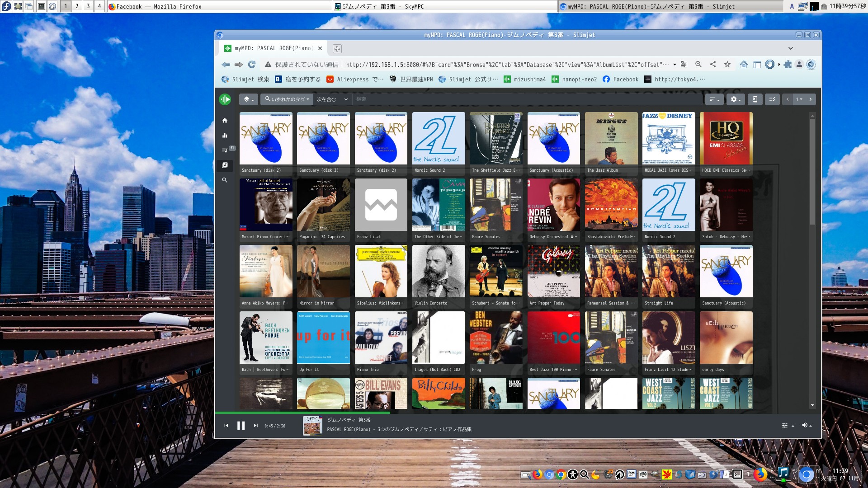This screenshot has width=868, height=488.
Task: Open the view settings gear dropdown
Action: click(736, 99)
